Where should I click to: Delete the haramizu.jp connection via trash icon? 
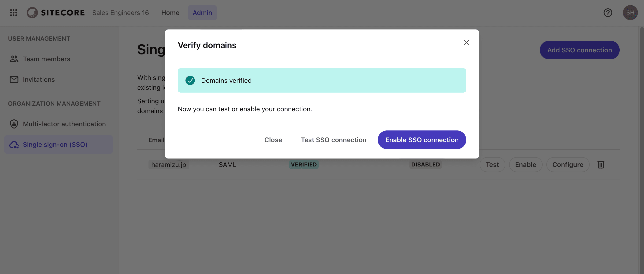601,164
